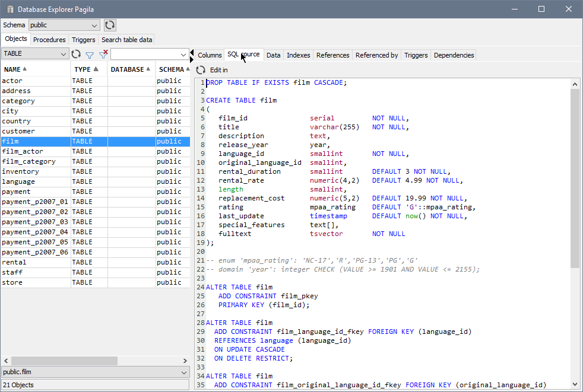
Task: Click the maximize window button
Action: [x=541, y=9]
